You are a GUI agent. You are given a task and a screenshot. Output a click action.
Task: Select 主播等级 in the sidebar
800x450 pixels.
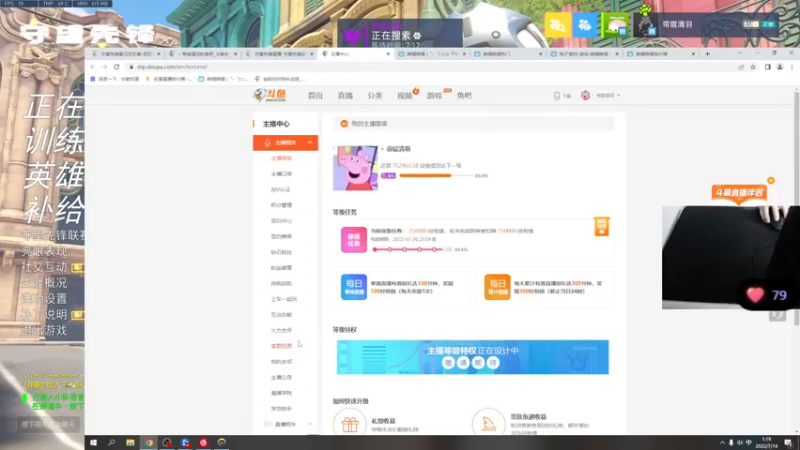pyautogui.click(x=281, y=158)
